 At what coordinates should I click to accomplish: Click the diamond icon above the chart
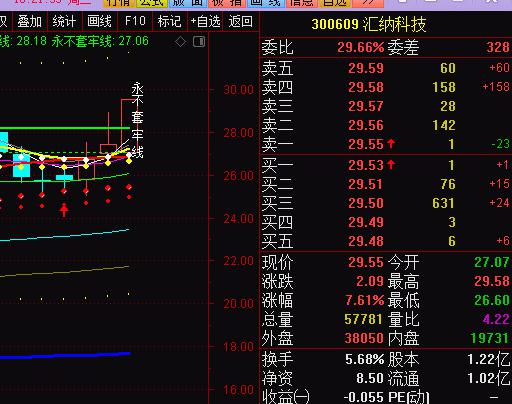click(180, 42)
